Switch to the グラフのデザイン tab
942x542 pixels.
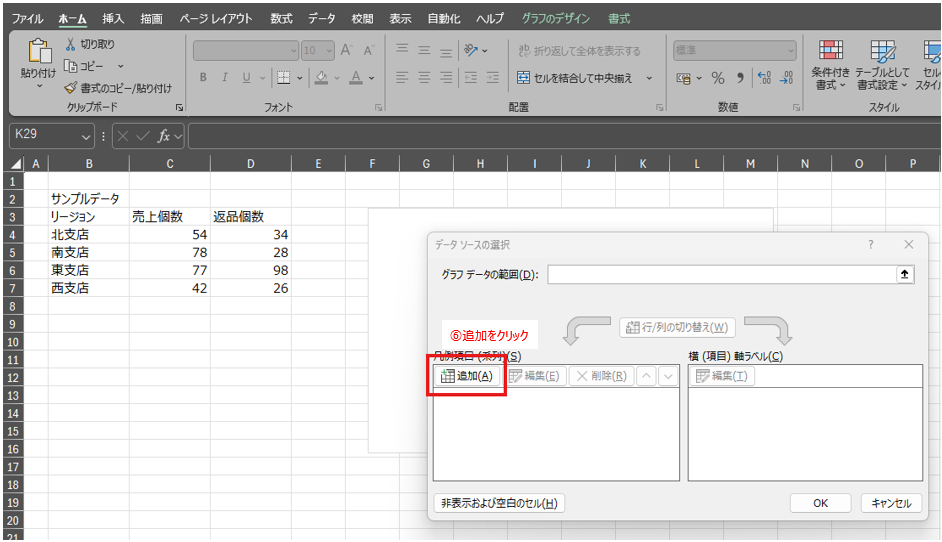[555, 19]
